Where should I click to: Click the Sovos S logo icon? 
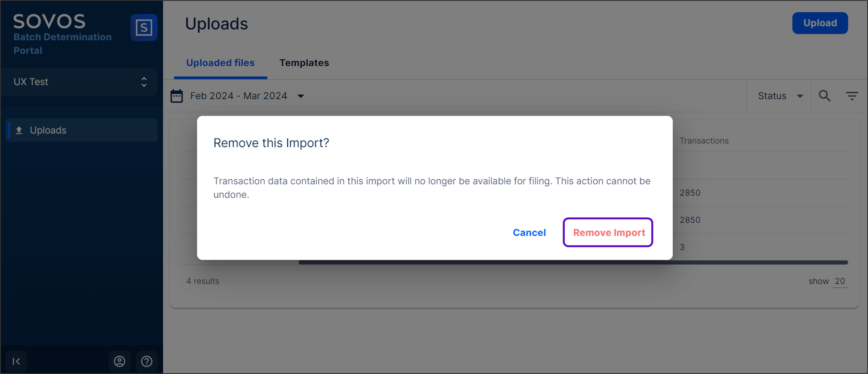(x=144, y=27)
